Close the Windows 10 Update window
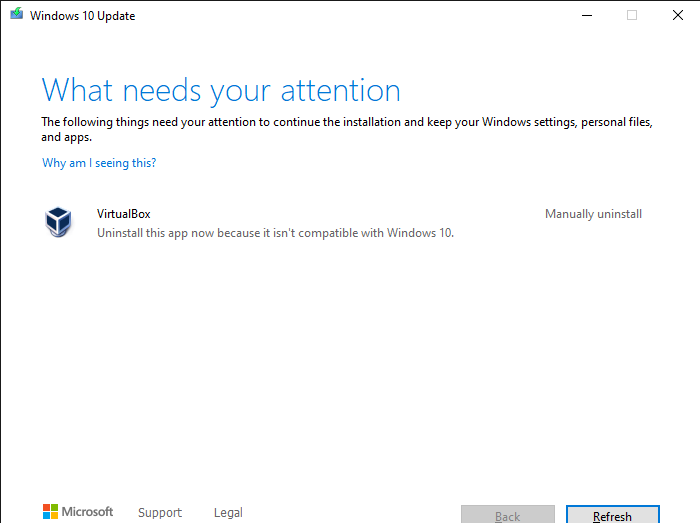Screen dimensions: 700x523 coord(678,15)
